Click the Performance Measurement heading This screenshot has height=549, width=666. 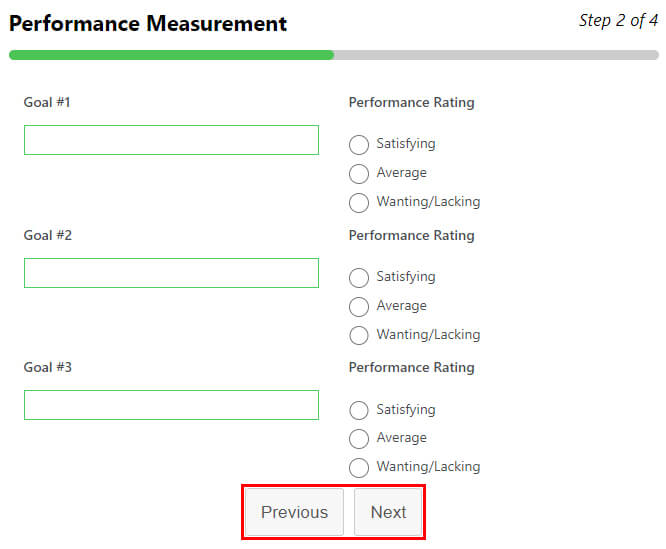pos(148,24)
